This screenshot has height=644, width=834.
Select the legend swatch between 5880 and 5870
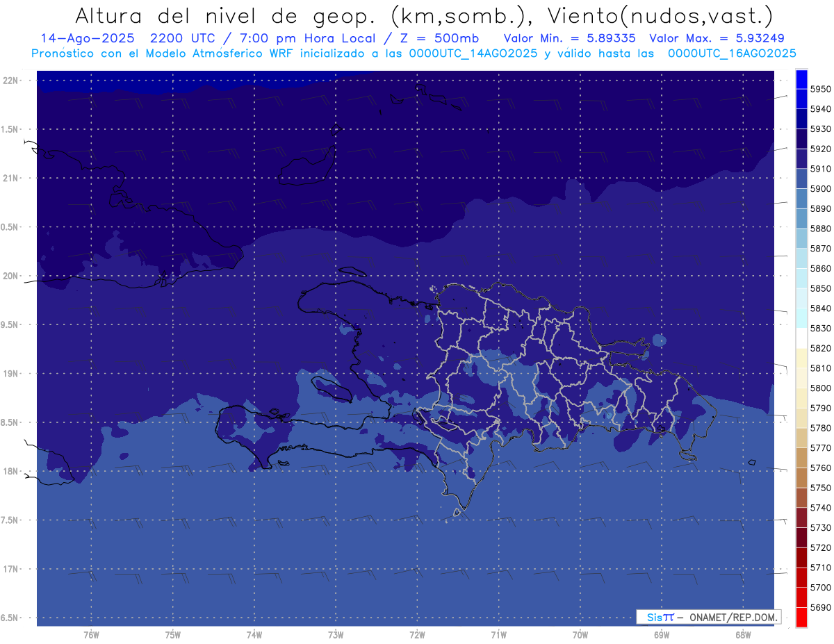pyautogui.click(x=801, y=238)
